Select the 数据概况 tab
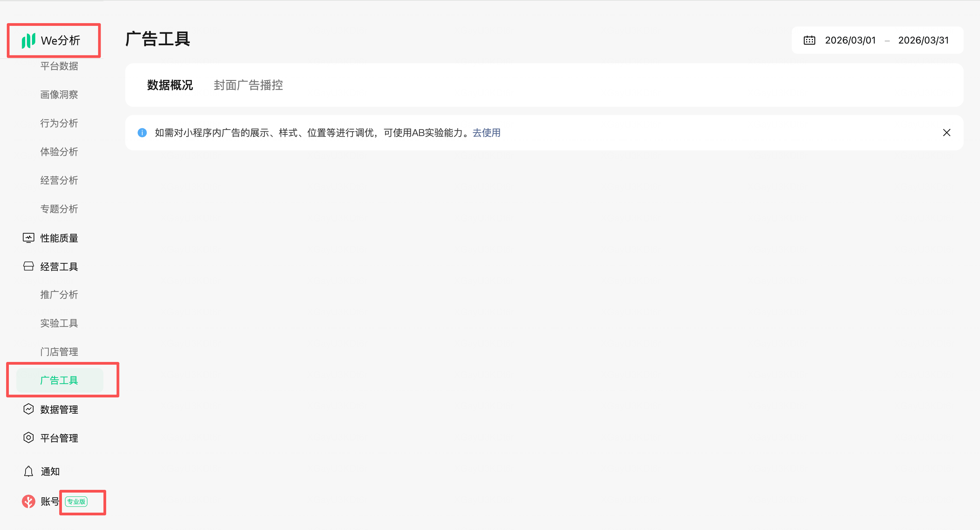This screenshot has width=980, height=530. click(170, 85)
